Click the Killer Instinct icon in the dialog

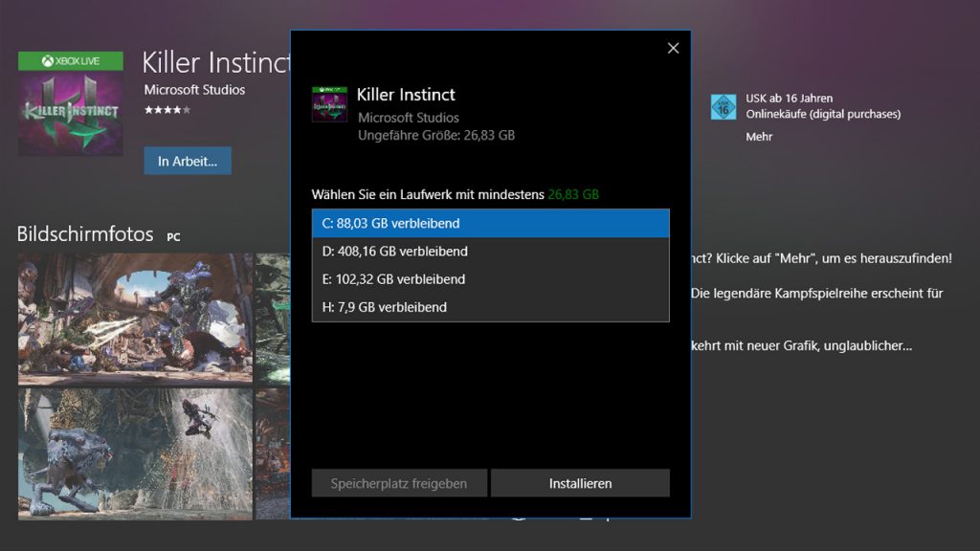pos(329,103)
